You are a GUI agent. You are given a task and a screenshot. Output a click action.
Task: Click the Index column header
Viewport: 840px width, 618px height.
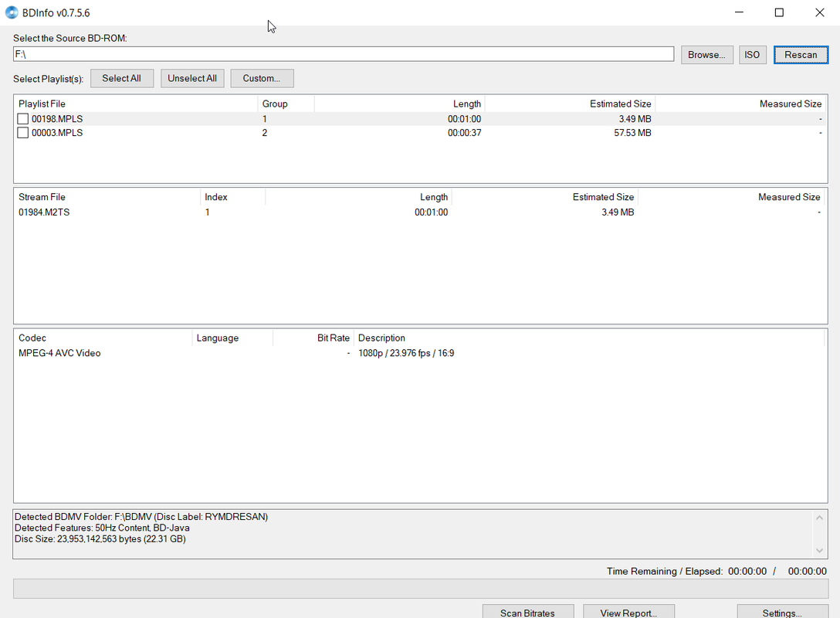(232, 197)
